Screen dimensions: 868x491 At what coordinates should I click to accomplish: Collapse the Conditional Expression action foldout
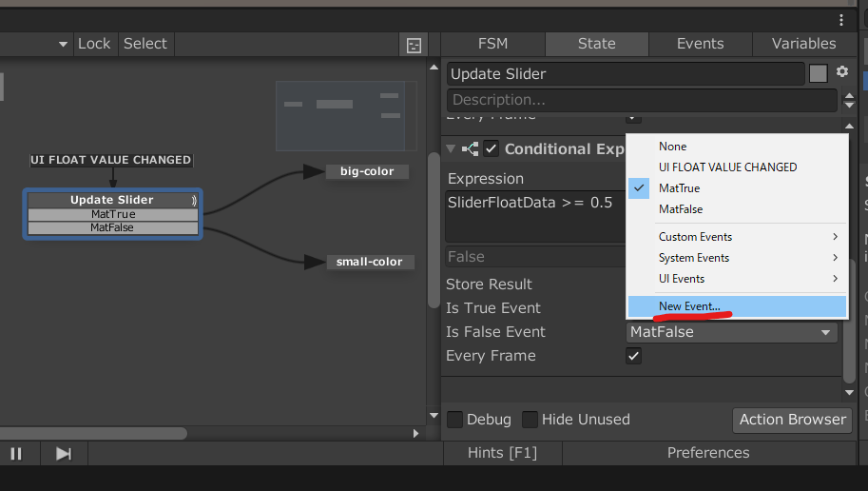tap(450, 148)
